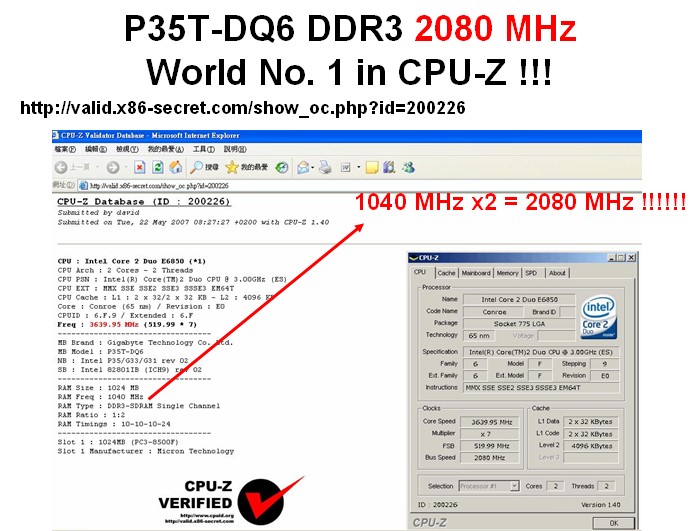Switch to the Memory tab in CPU-Z
692x531 pixels.
click(x=507, y=272)
